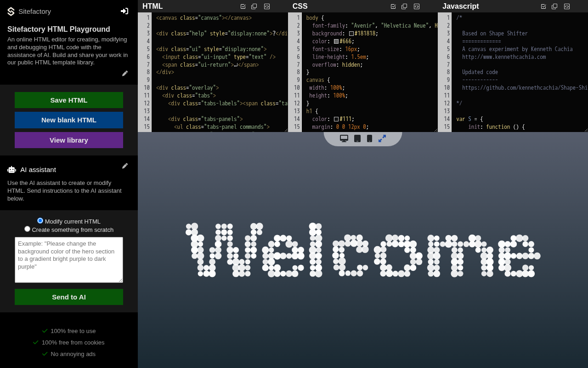
Task: Click the New blank HTML button
Action: tap(69, 120)
